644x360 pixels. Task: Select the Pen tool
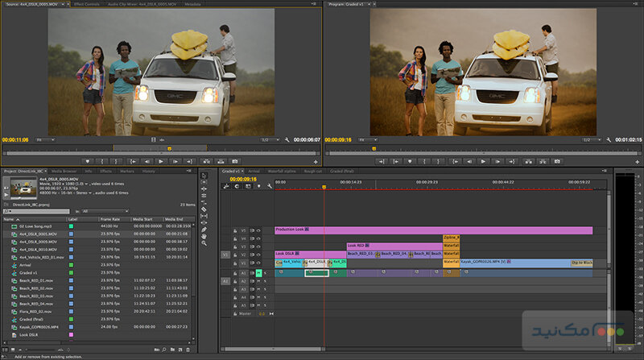coord(204,230)
